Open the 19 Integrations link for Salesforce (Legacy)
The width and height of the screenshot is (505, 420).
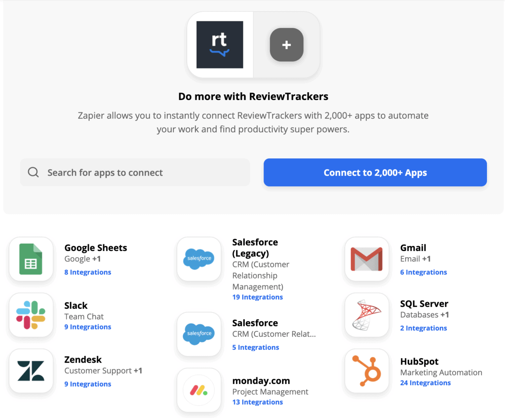click(257, 297)
